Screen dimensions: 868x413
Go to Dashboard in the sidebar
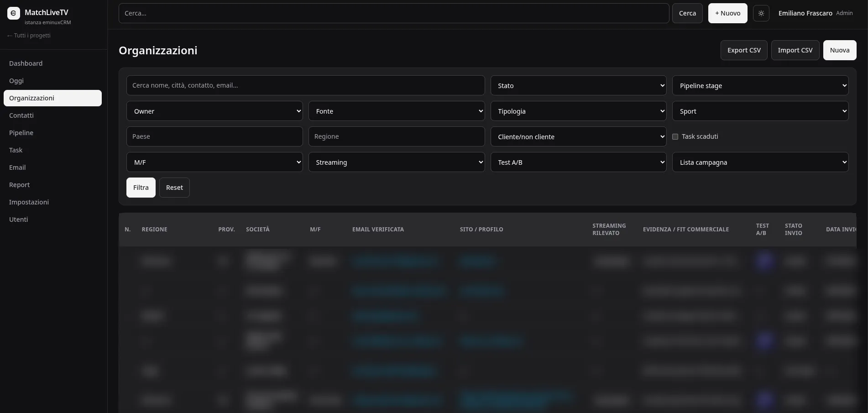pyautogui.click(x=52, y=63)
